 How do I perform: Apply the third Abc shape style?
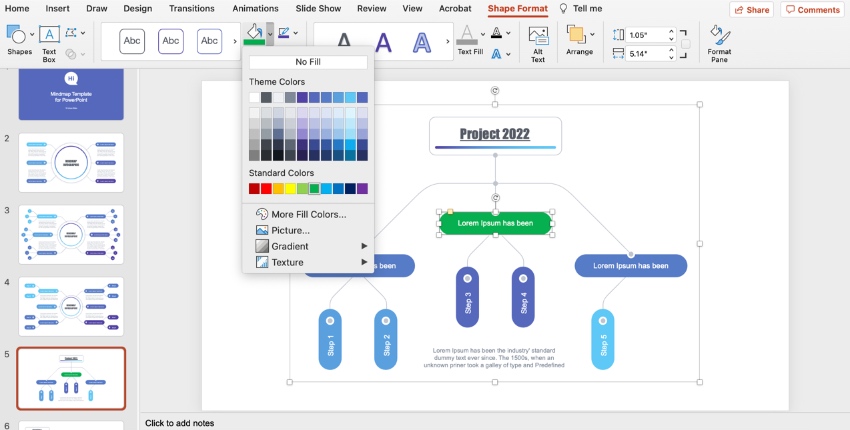[210, 41]
